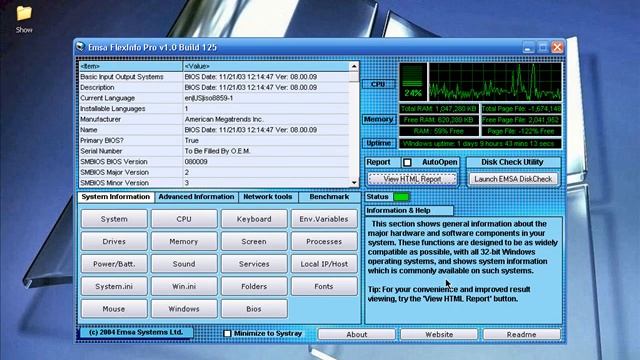Show Folders information
640x360 pixels.
[x=254, y=287]
